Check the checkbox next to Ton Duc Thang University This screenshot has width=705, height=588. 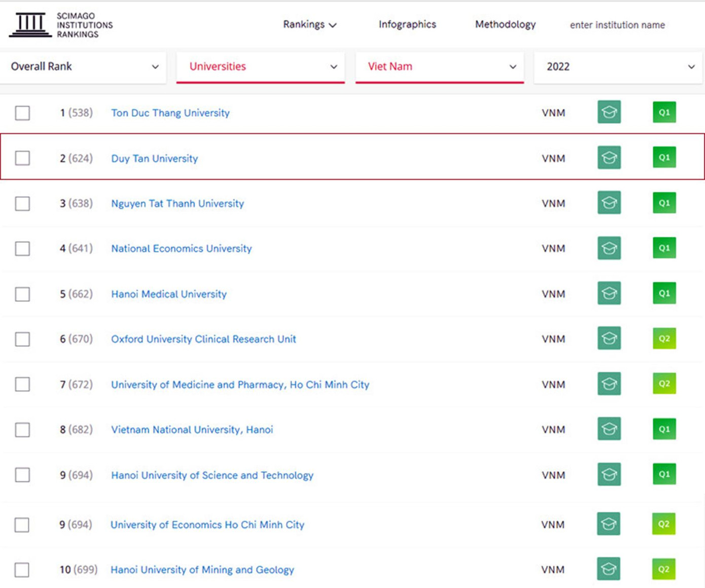tap(22, 113)
